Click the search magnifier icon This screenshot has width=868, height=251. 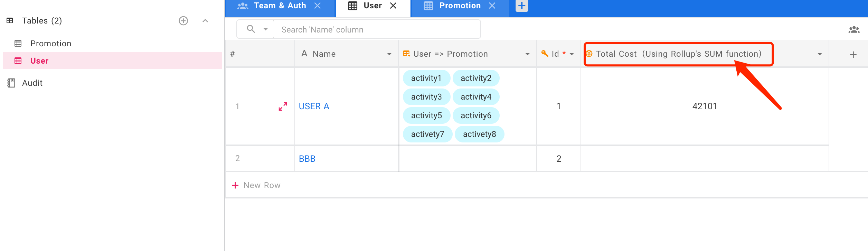point(251,29)
